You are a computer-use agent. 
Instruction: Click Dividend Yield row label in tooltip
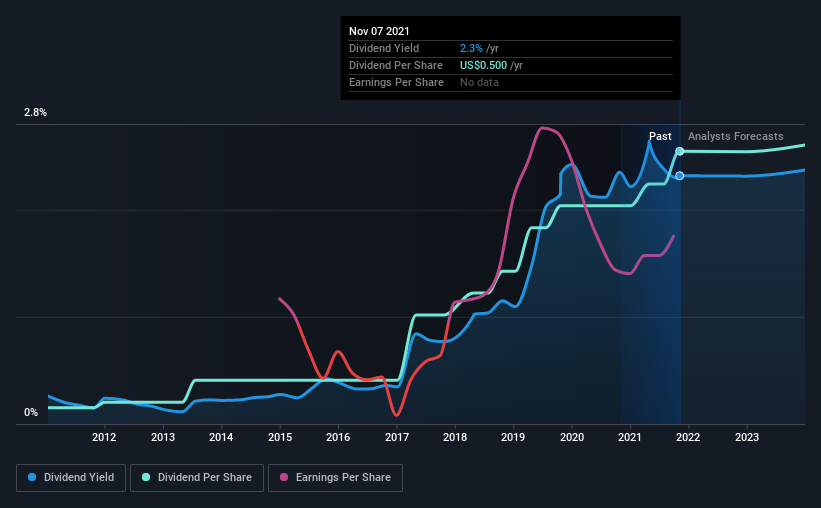click(384, 48)
